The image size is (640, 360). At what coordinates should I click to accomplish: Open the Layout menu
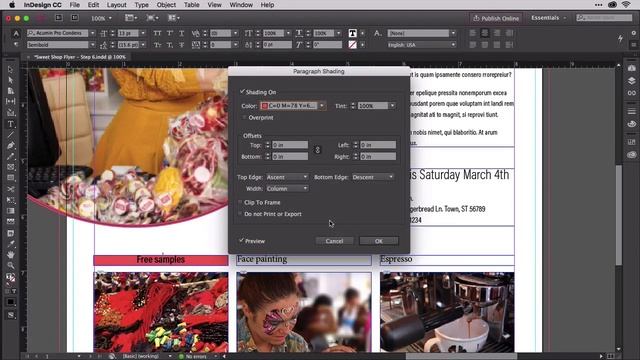(116, 5)
